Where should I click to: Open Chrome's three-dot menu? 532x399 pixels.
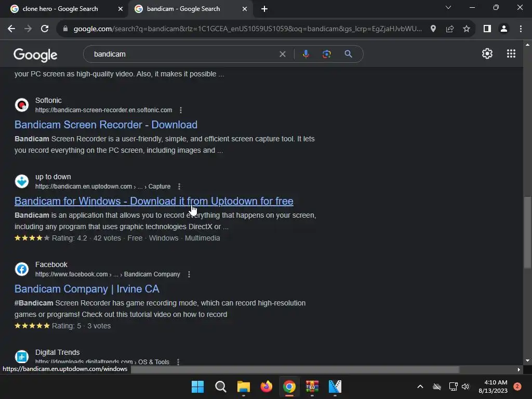point(521,29)
